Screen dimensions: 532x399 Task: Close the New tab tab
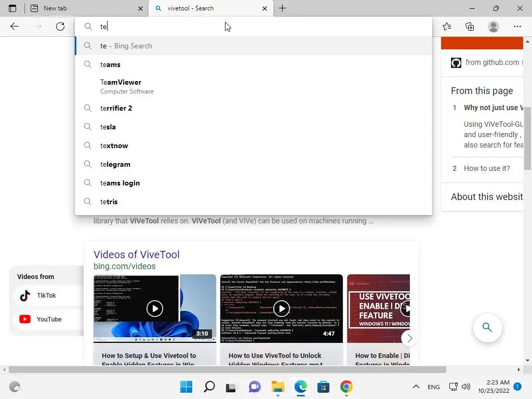click(x=140, y=8)
